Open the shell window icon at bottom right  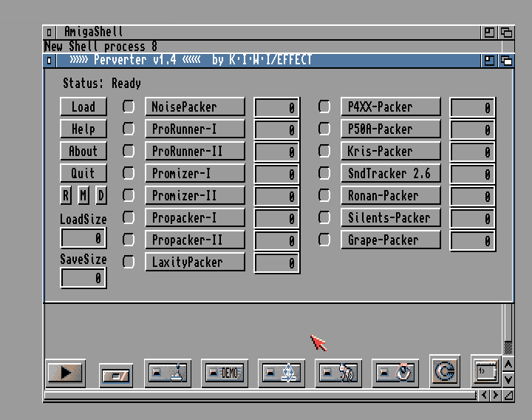pyautogui.click(x=485, y=371)
